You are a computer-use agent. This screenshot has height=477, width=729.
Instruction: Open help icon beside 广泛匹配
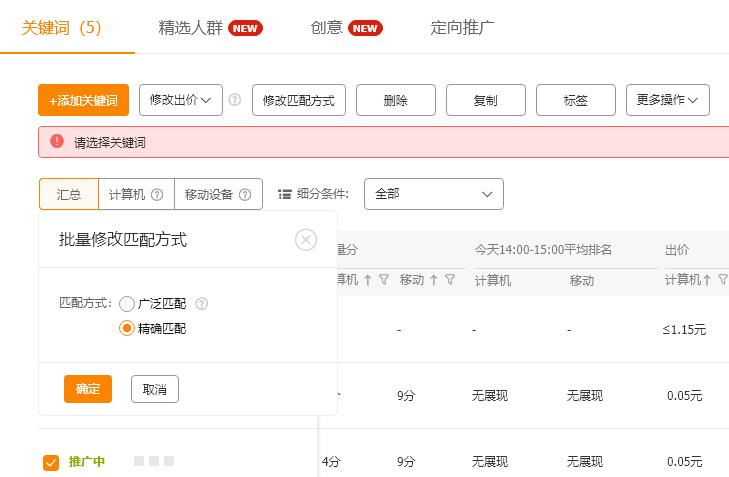pyautogui.click(x=201, y=304)
